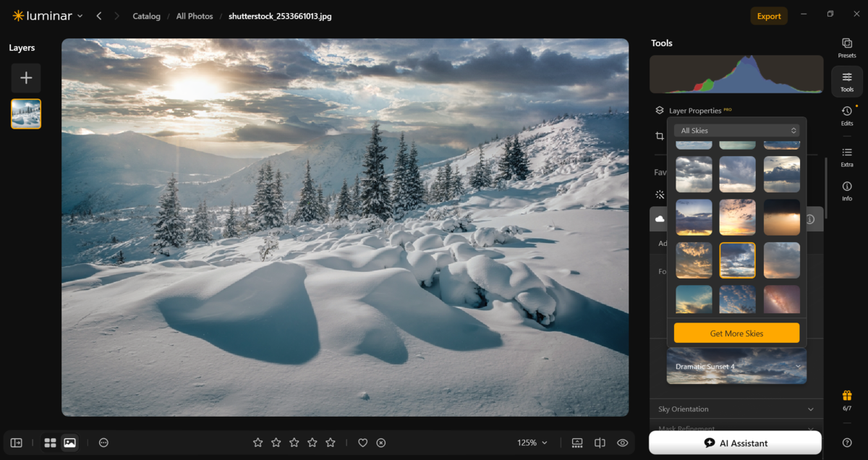Click the shutterstock_2533661013.jpg file name

[x=280, y=16]
